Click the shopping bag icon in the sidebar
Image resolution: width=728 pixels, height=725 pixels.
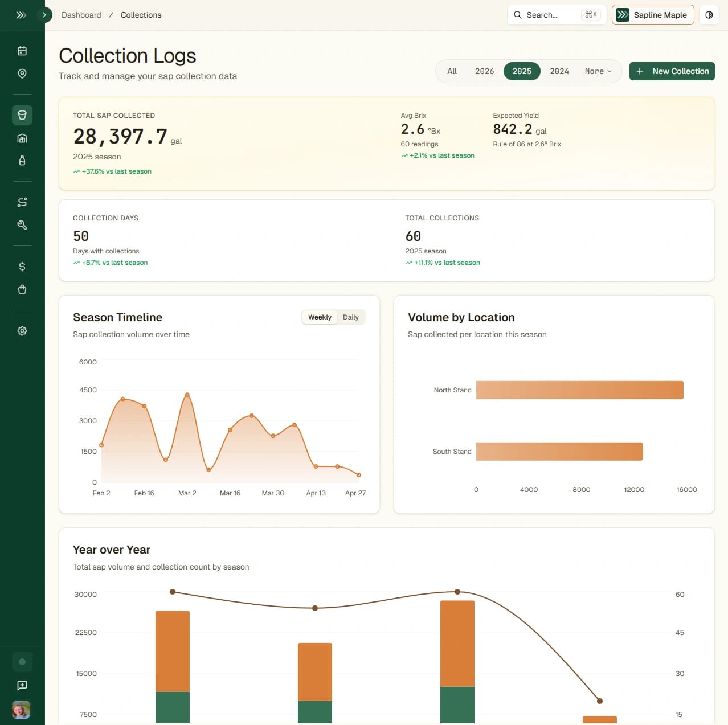coord(22,289)
